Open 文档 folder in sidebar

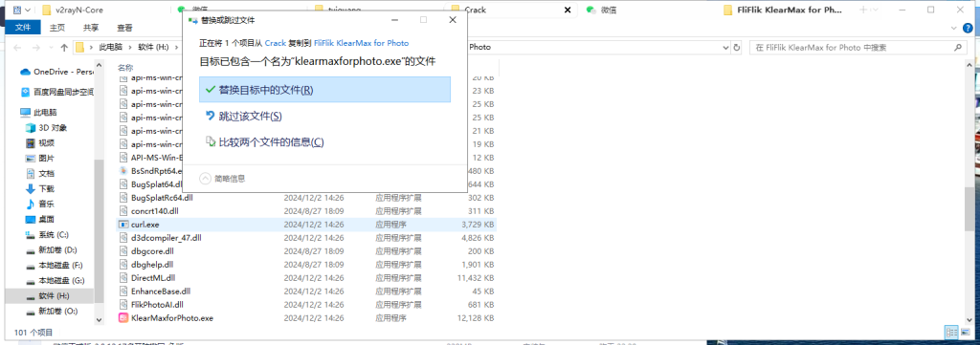tap(40, 173)
